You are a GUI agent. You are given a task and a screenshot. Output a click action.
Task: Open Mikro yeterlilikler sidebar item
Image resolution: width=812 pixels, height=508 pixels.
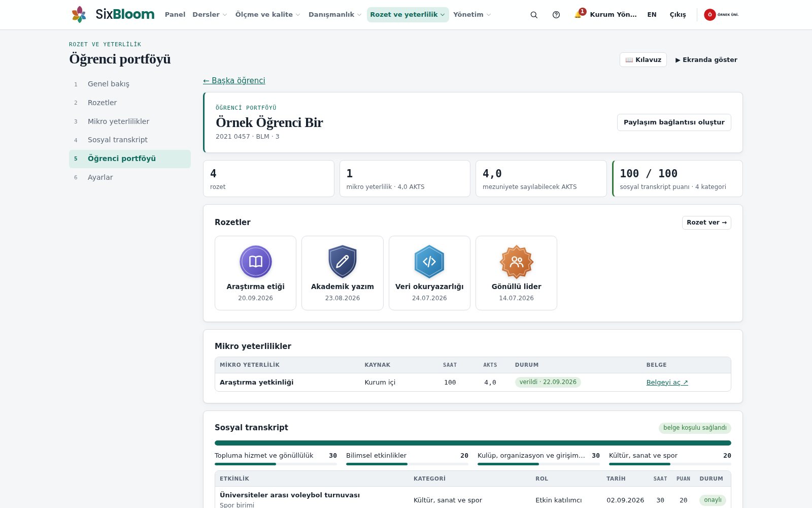(x=130, y=121)
